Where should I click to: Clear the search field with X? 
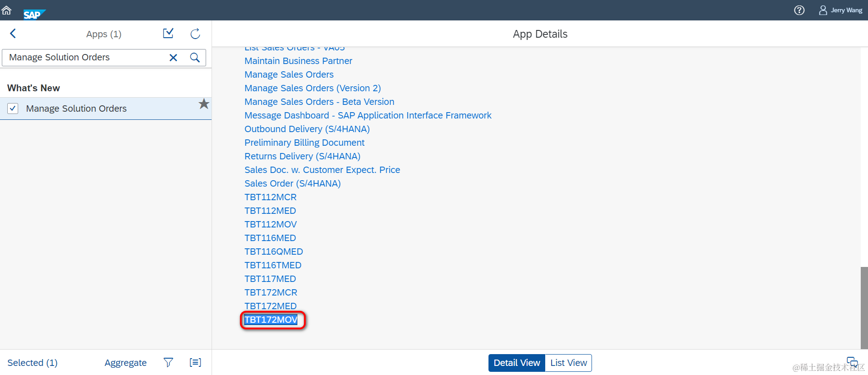point(173,58)
